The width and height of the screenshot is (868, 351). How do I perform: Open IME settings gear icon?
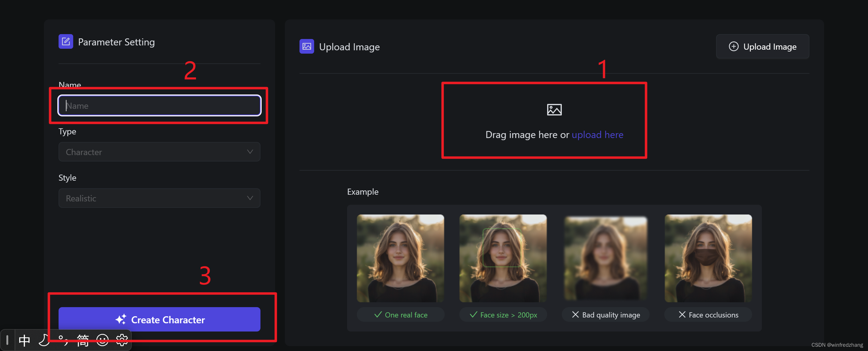coord(122,340)
